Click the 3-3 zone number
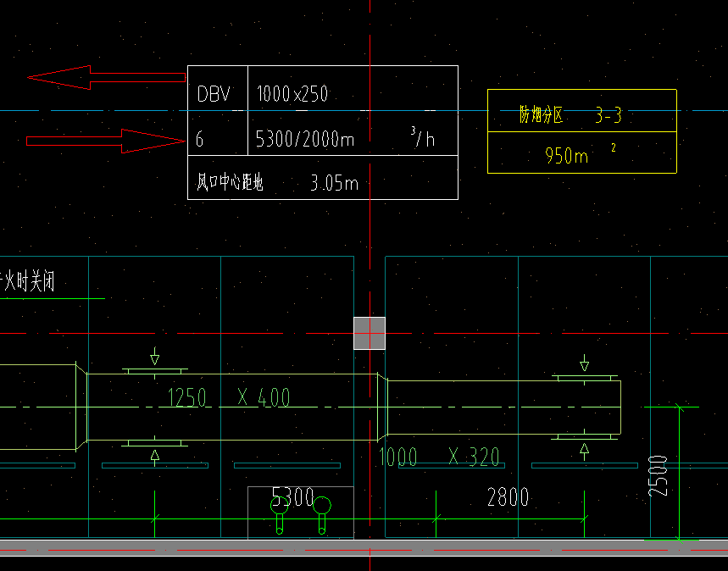728x571 pixels. (x=609, y=114)
